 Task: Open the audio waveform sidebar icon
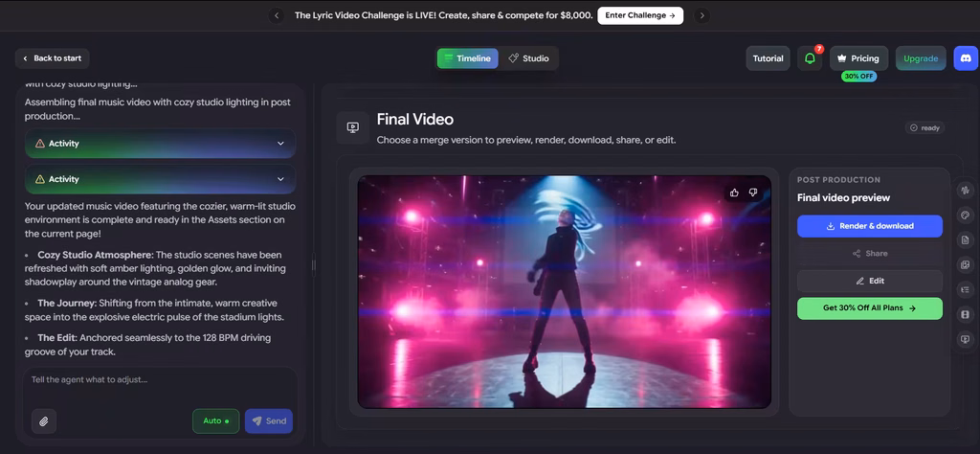[965, 190]
